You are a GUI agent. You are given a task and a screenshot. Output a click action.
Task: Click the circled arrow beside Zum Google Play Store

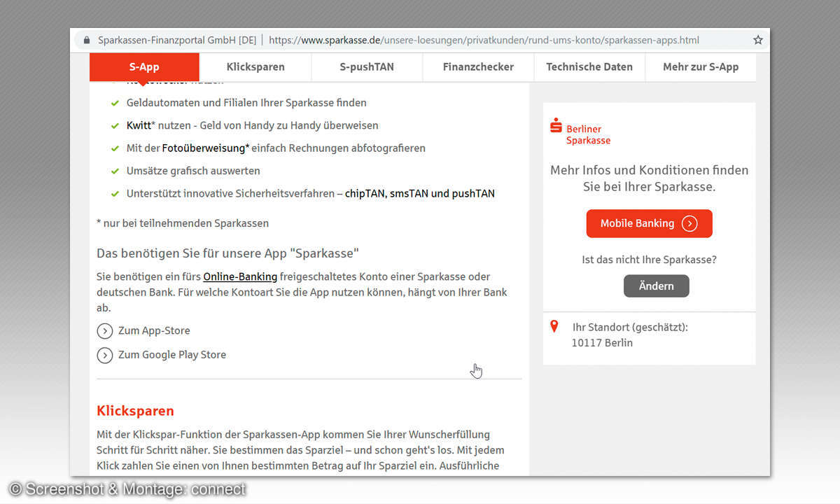tap(105, 355)
